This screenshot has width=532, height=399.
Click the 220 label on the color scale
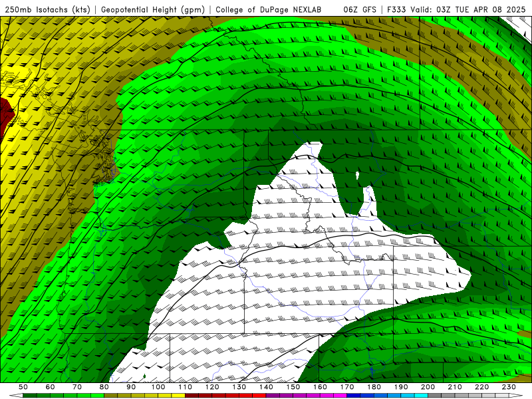coord(481,387)
